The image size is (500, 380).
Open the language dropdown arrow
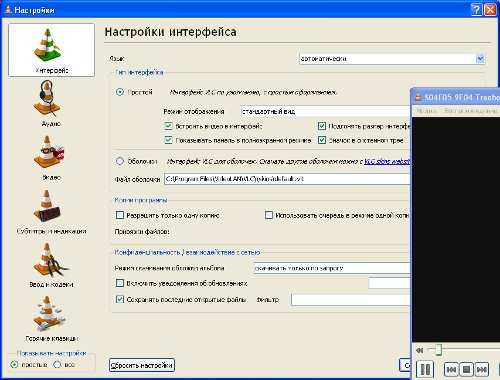(x=480, y=59)
